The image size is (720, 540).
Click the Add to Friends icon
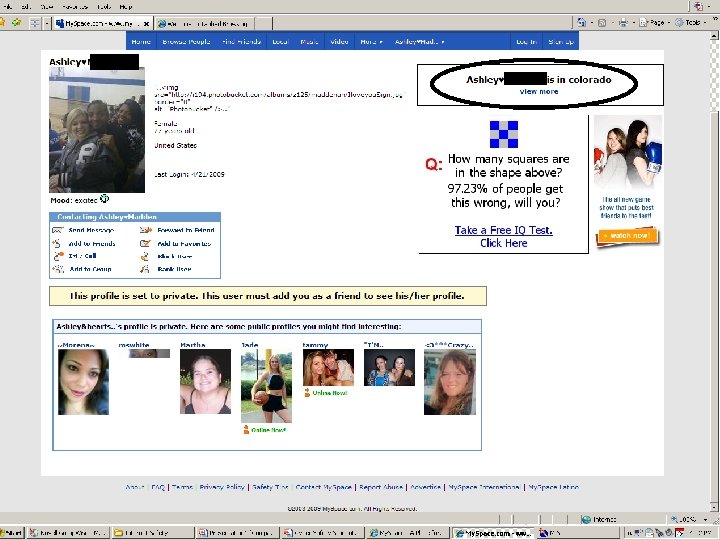tap(56, 243)
